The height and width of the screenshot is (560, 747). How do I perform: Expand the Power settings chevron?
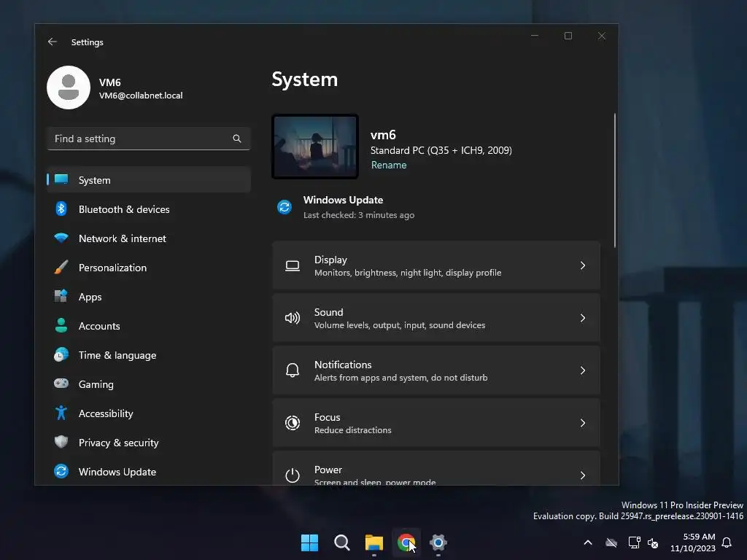click(583, 475)
